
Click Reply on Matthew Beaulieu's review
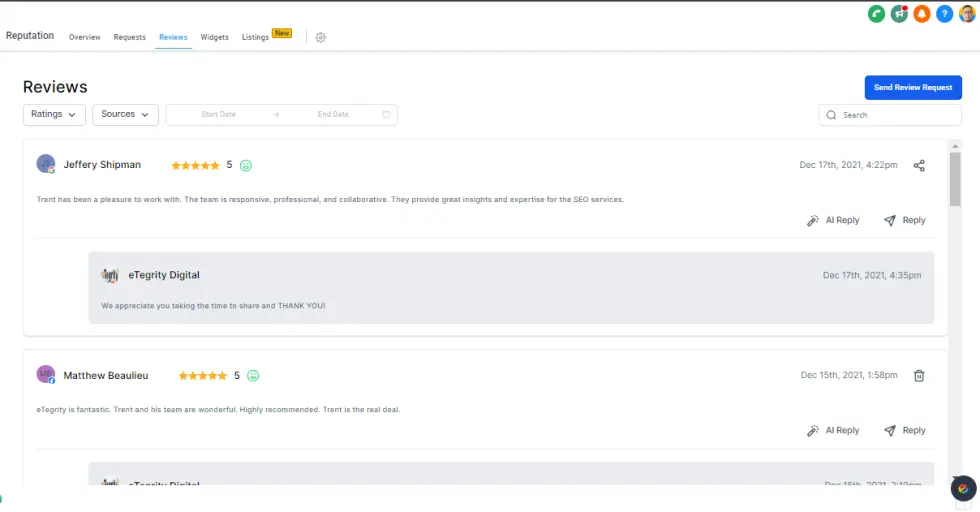(904, 430)
